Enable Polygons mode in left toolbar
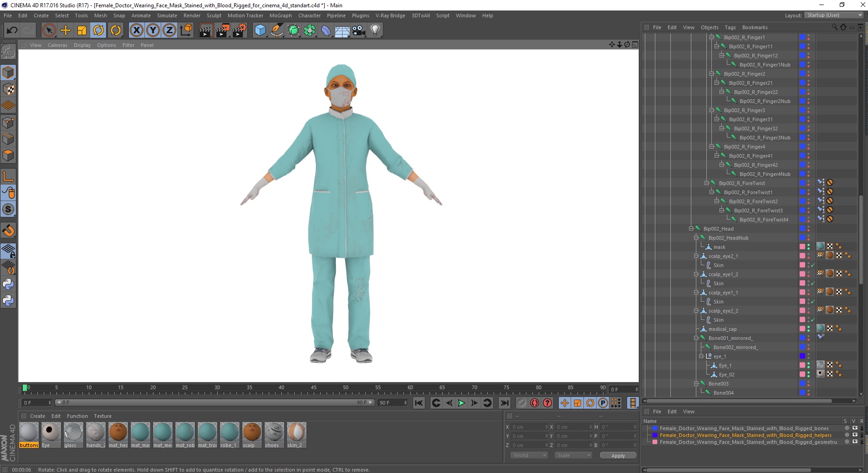Image resolution: width=868 pixels, height=473 pixels. pyautogui.click(x=8, y=155)
